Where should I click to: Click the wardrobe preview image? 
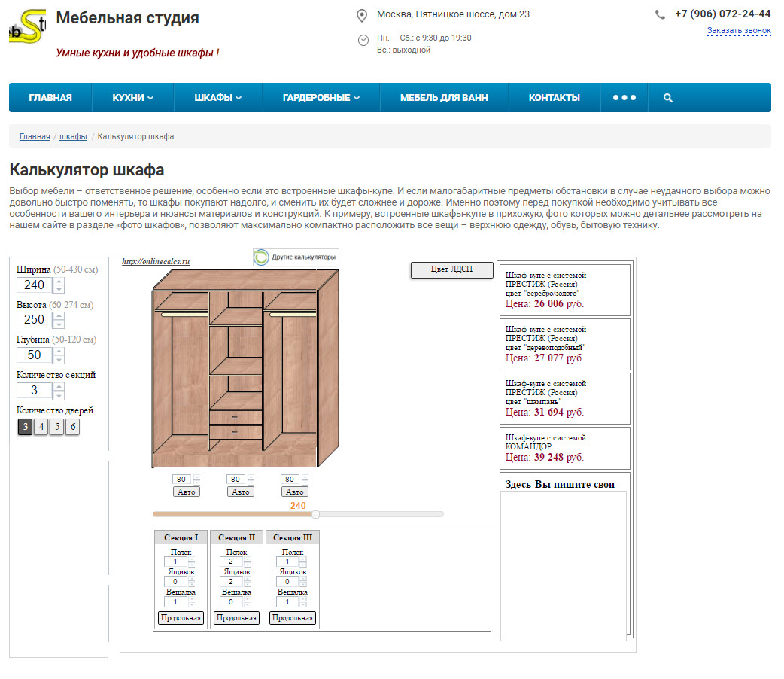pos(245,368)
